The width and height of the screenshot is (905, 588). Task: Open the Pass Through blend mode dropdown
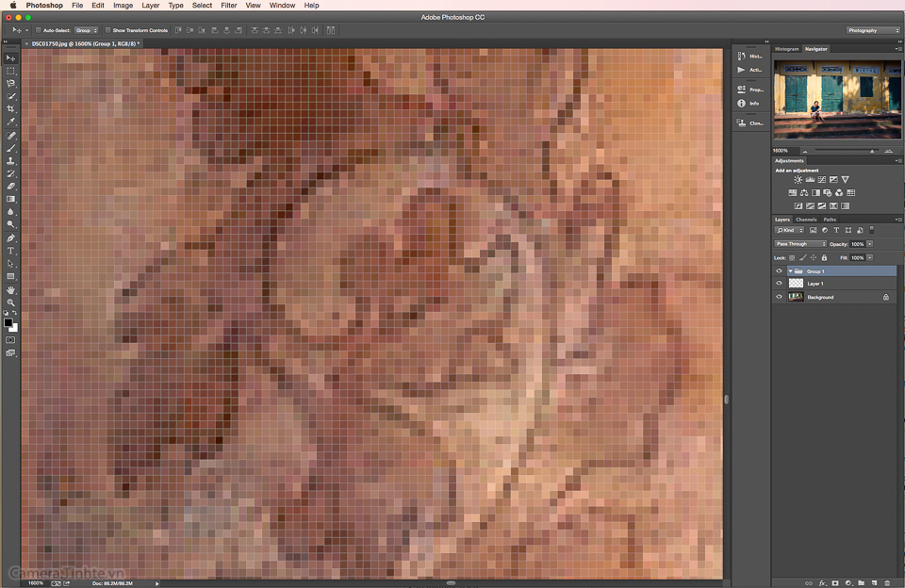[800, 244]
